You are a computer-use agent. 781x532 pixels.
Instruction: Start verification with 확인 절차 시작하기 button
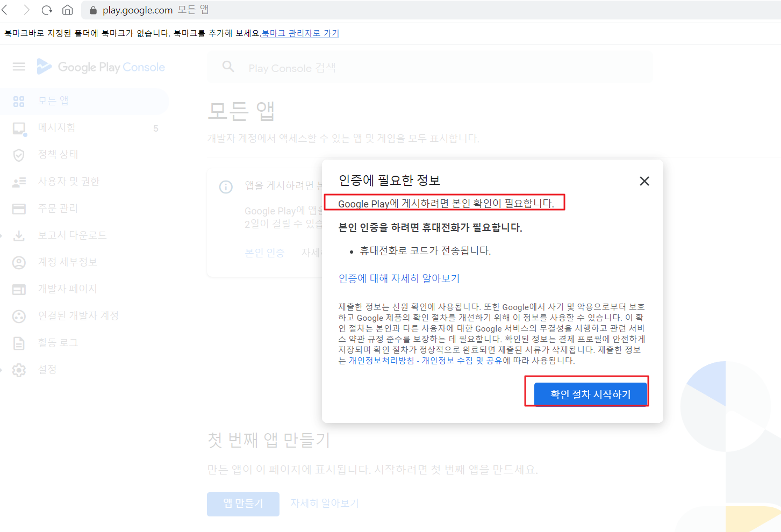coord(591,394)
